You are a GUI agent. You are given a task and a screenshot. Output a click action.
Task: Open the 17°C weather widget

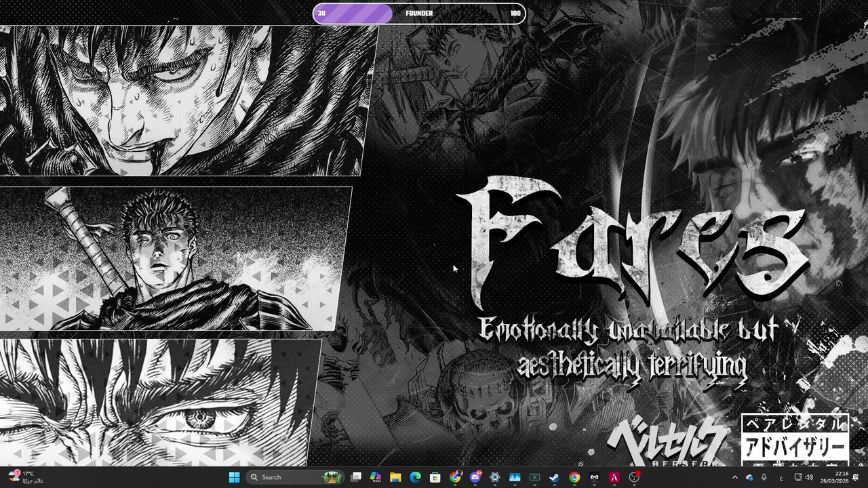(x=26, y=477)
